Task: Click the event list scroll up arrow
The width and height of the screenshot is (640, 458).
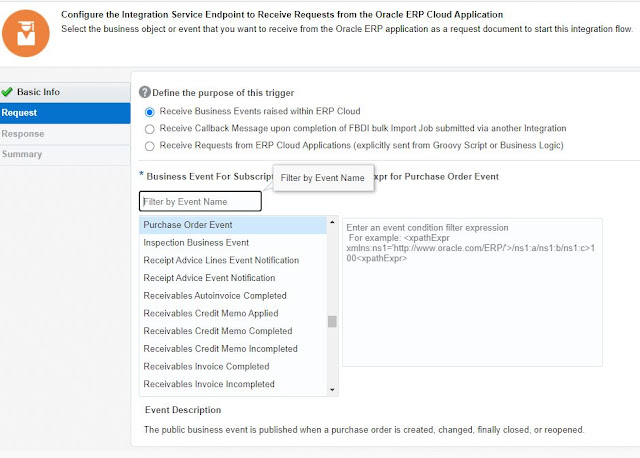Action: [332, 222]
